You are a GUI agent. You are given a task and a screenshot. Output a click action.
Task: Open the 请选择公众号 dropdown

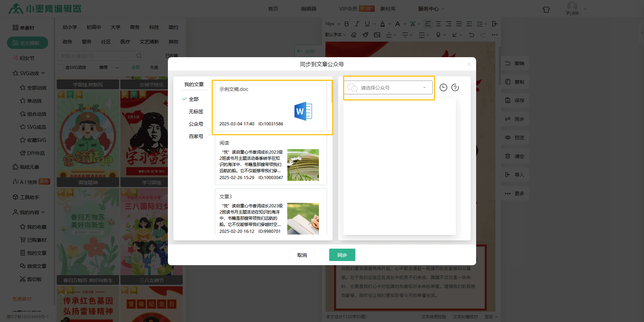pos(388,88)
